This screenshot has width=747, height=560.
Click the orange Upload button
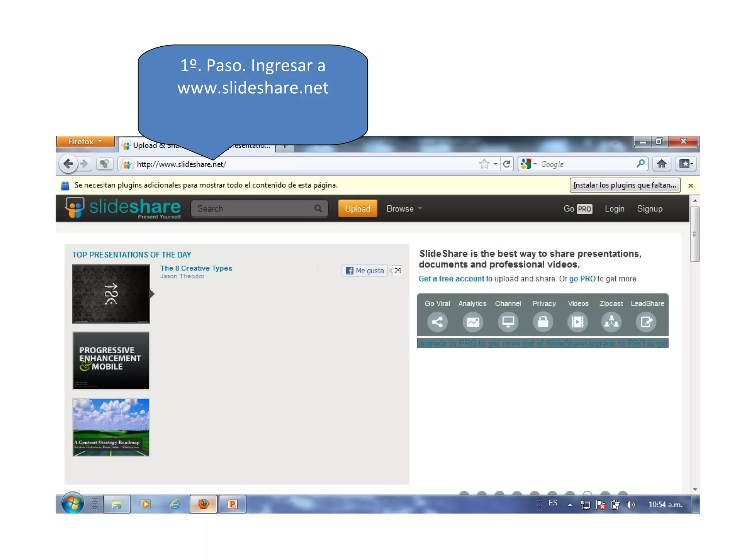pyautogui.click(x=357, y=209)
